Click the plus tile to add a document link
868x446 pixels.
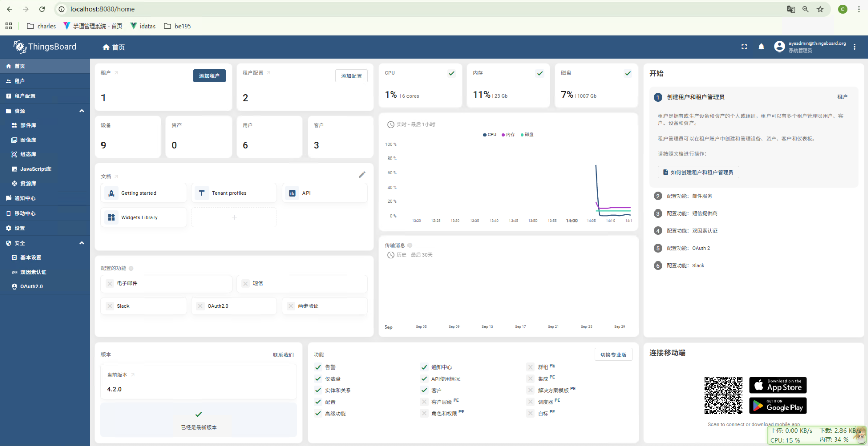point(234,217)
